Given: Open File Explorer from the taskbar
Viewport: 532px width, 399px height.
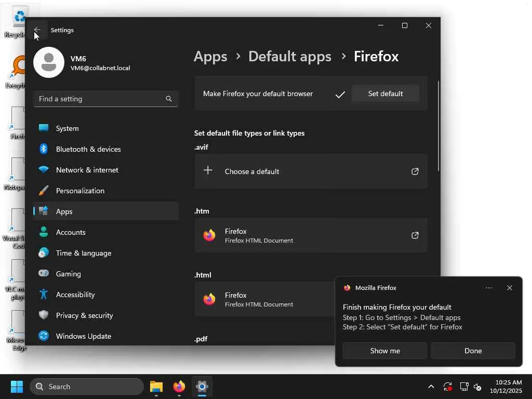Looking at the screenshot, I should 156,387.
